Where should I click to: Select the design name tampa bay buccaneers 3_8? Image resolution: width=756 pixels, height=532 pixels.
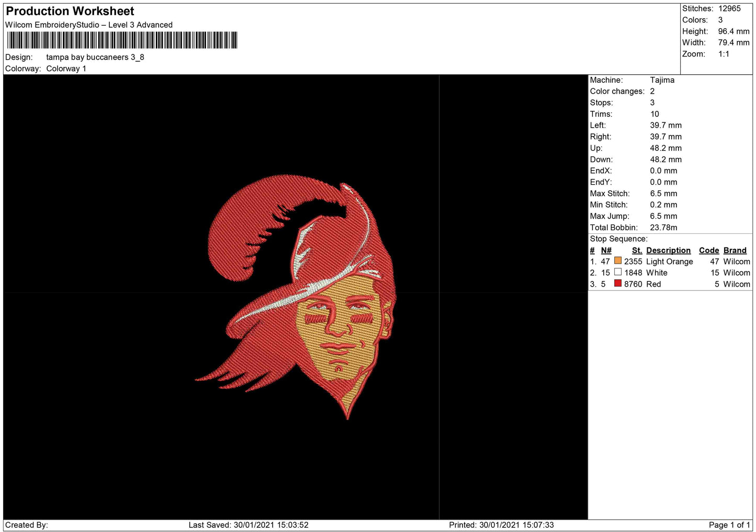coord(95,57)
